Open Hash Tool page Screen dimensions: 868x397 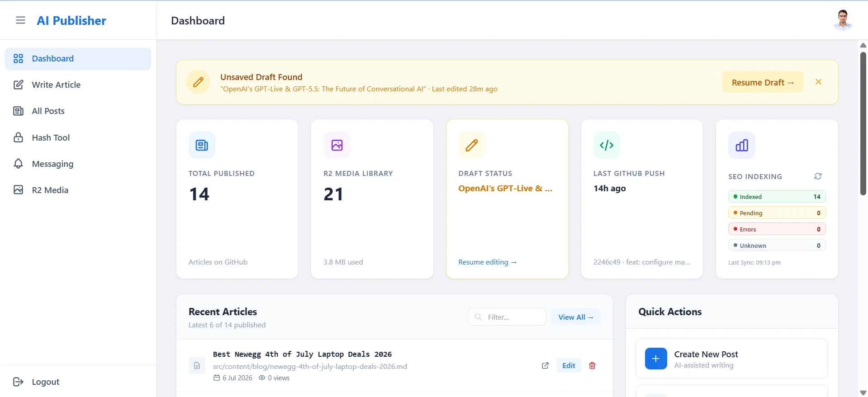(x=78, y=137)
